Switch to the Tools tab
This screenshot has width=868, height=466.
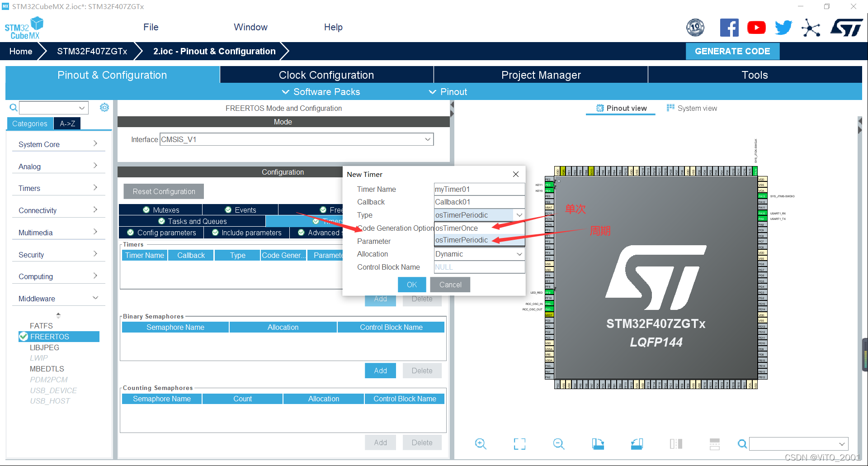point(755,75)
